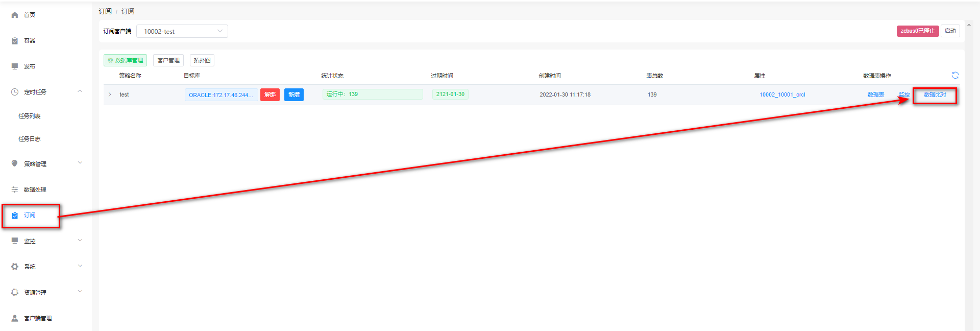
Task: Collapse the 定时任务 submenu
Action: [x=80, y=91]
